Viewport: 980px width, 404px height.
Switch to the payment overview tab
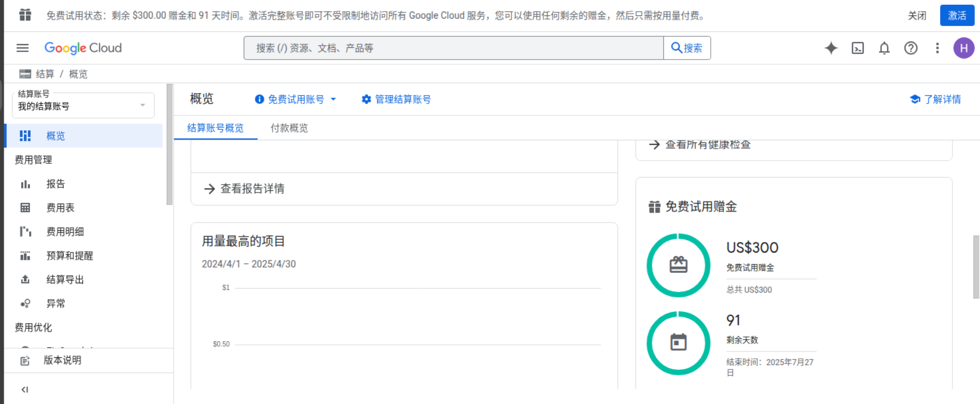(x=289, y=128)
